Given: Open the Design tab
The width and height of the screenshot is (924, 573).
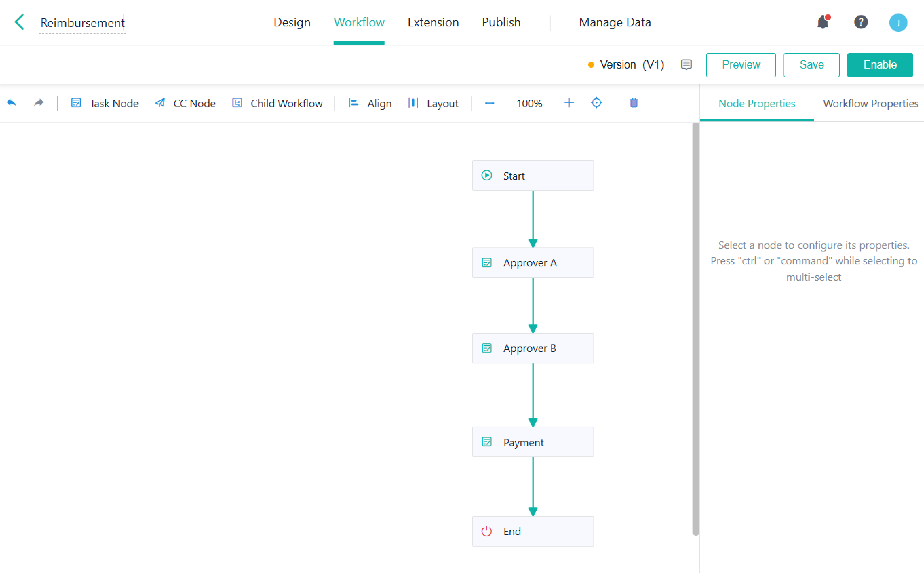Looking at the screenshot, I should [292, 22].
